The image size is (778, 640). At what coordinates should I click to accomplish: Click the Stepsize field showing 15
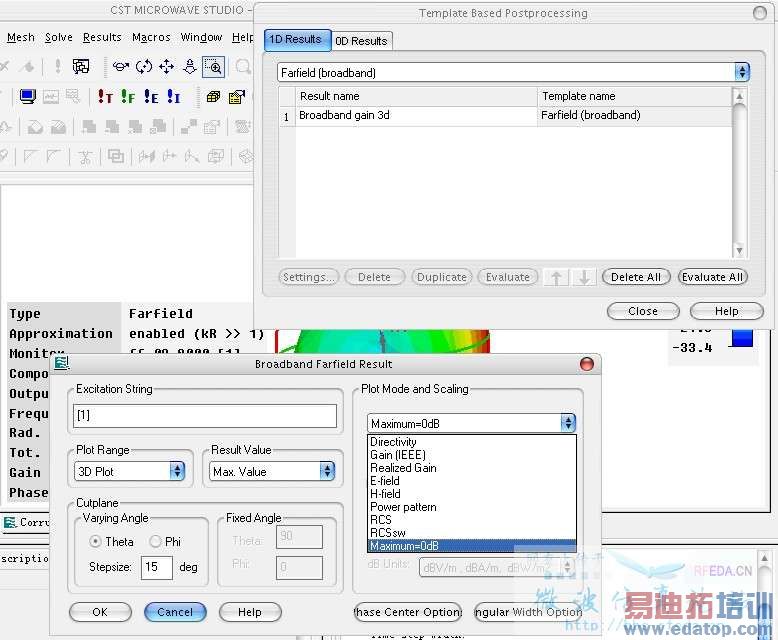(157, 567)
